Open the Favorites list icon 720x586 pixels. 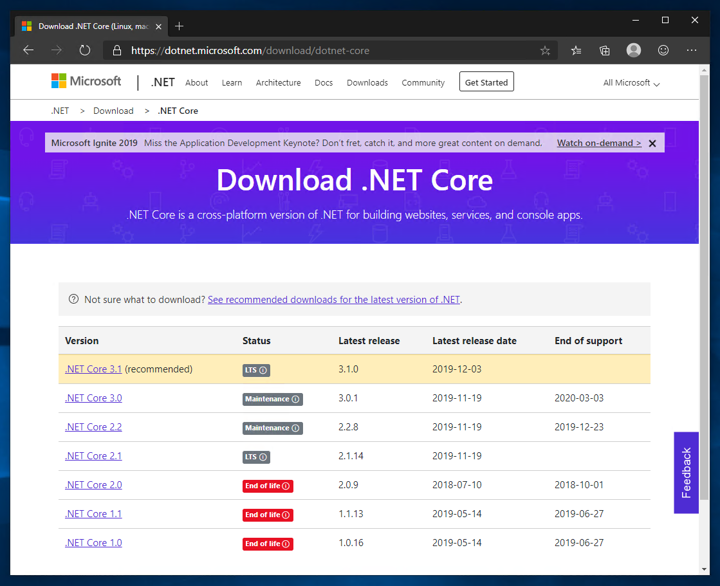[576, 51]
